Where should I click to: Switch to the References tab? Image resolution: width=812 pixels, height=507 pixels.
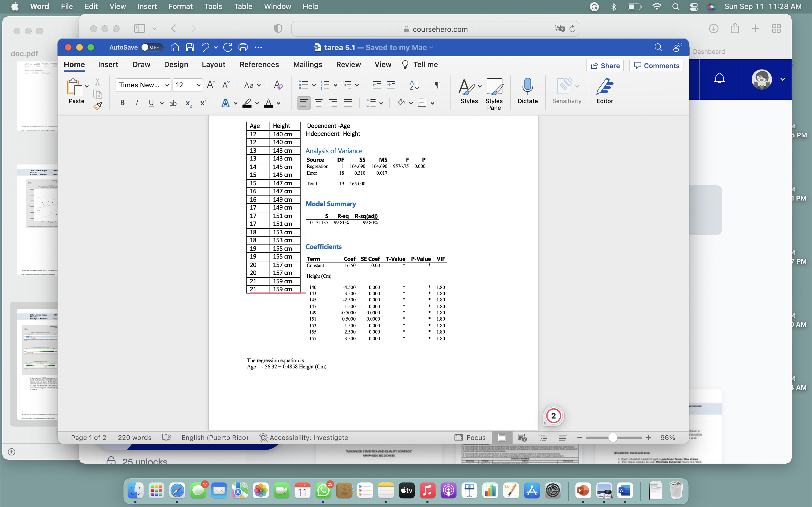(259, 65)
